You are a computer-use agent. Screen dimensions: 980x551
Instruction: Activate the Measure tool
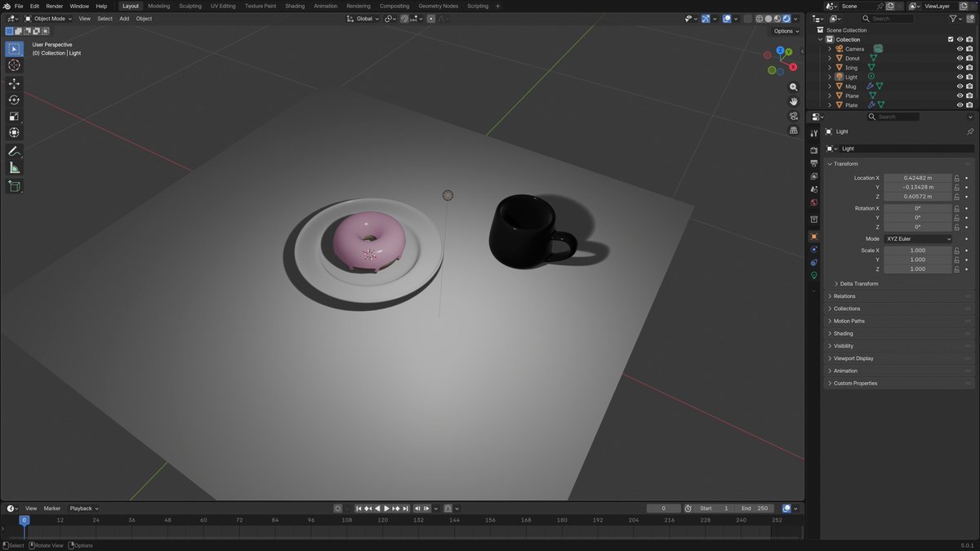tap(14, 167)
